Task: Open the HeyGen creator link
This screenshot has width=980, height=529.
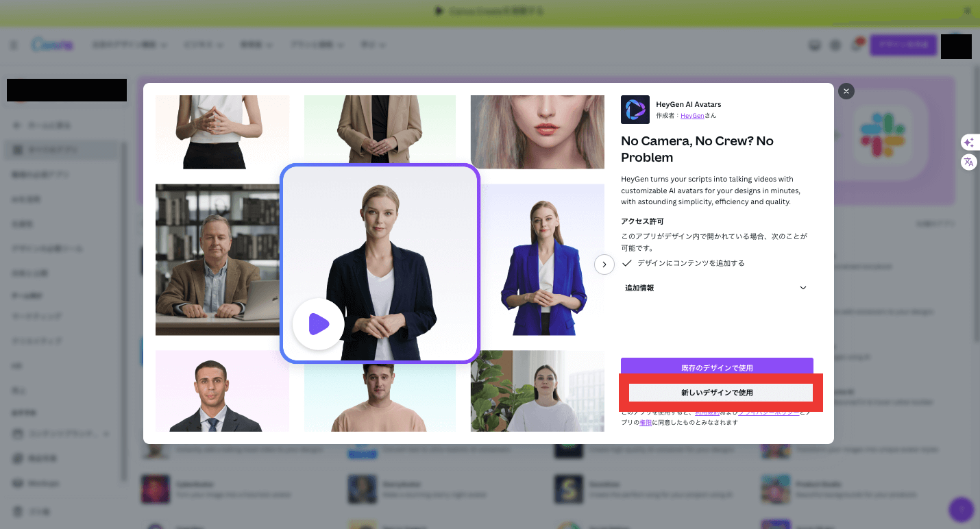Action: [x=692, y=116]
